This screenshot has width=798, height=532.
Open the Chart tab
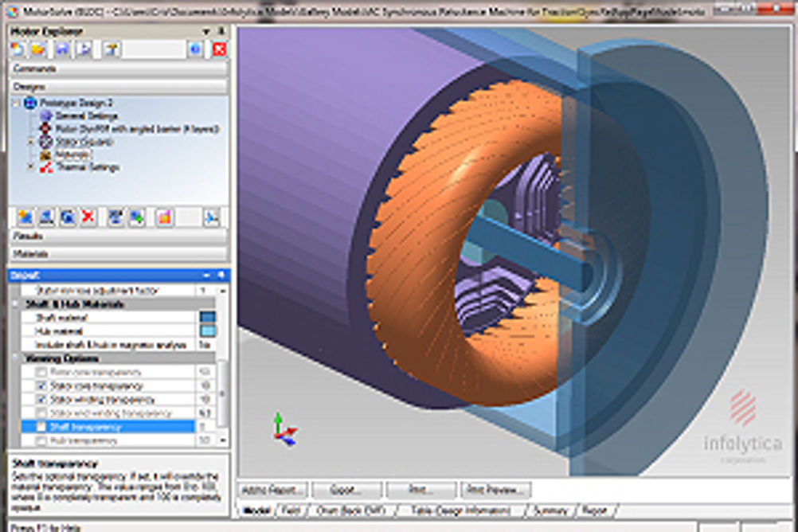351,510
